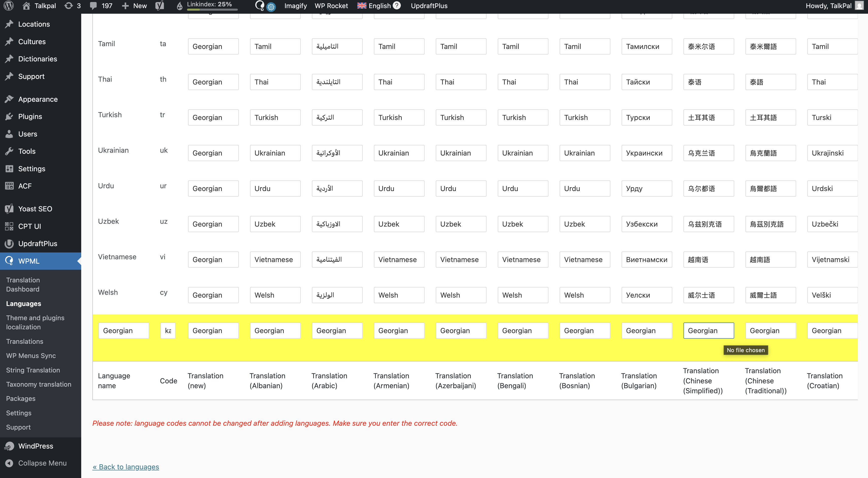
Task: Open the Yoast icon in admin bar
Action: pyautogui.click(x=160, y=6)
